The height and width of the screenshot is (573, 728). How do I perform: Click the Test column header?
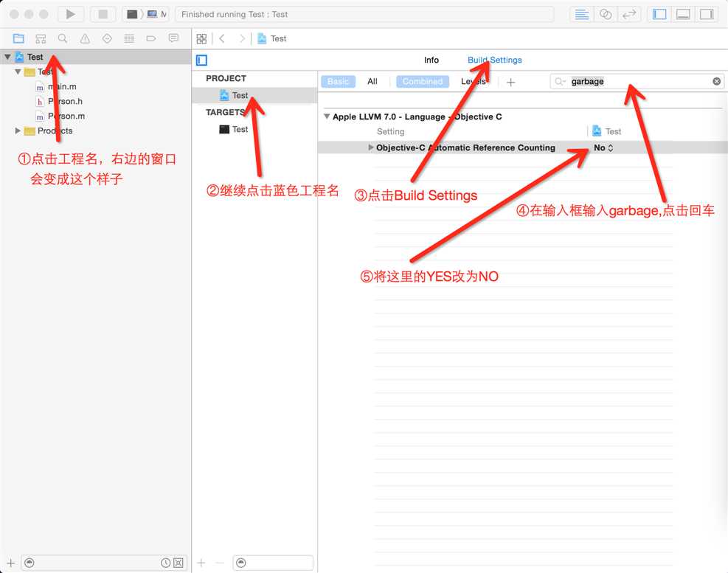[607, 131]
